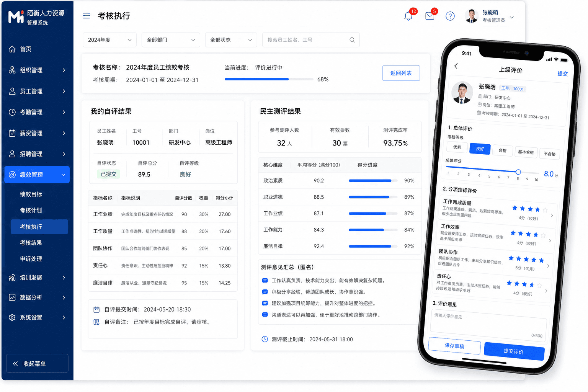Tap the 请输入评价意见 text area on phone
The height and width of the screenshot is (392, 588).
488,325
